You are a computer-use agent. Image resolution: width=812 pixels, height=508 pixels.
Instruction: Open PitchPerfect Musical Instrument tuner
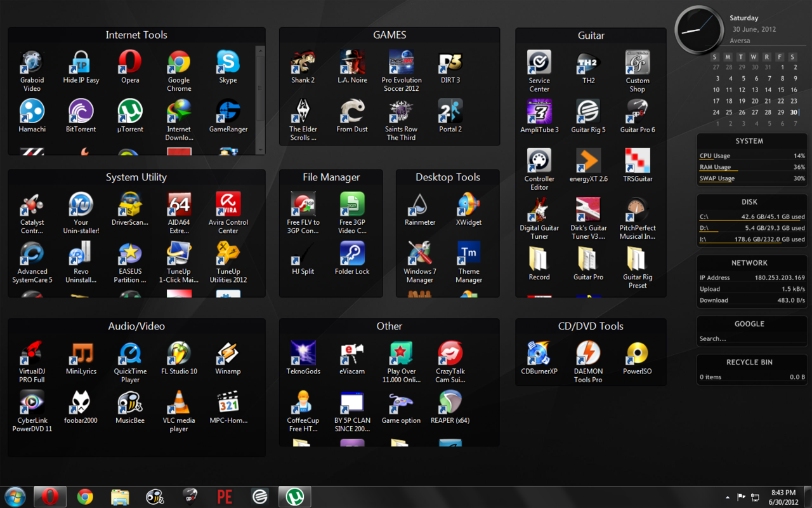pyautogui.click(x=638, y=218)
